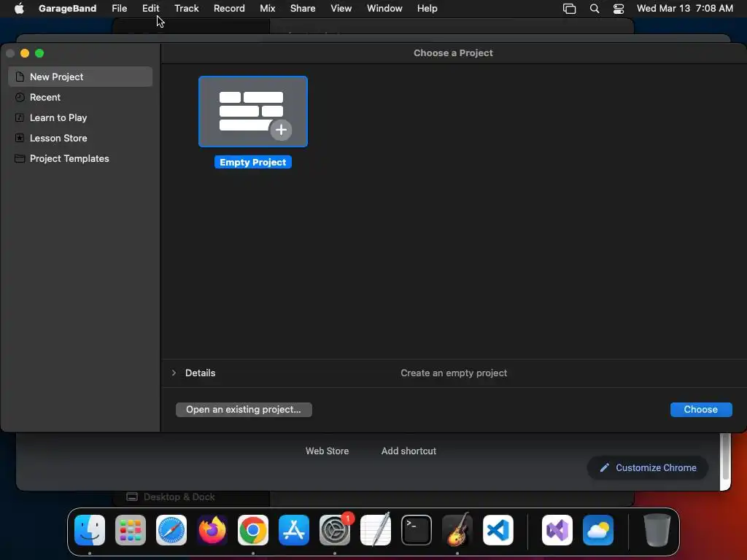Image resolution: width=747 pixels, height=560 pixels.
Task: Show Recent projects in sidebar
Action: coord(80,97)
